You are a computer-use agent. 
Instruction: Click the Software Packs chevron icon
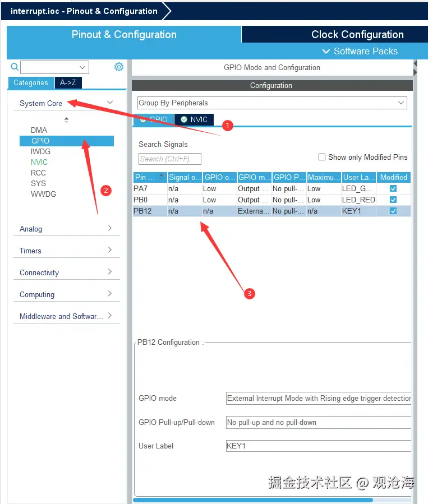click(x=326, y=52)
